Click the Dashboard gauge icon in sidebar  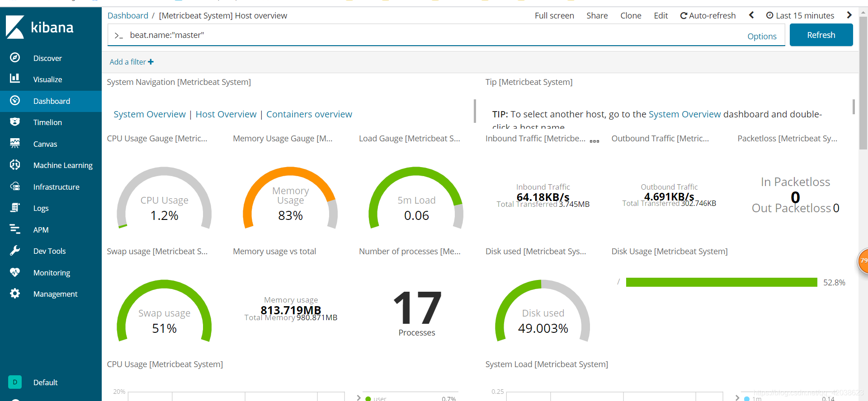click(x=15, y=100)
